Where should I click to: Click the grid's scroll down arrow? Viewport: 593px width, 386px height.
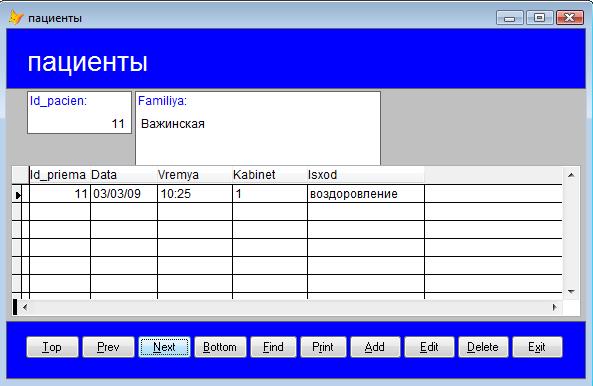tap(571, 291)
